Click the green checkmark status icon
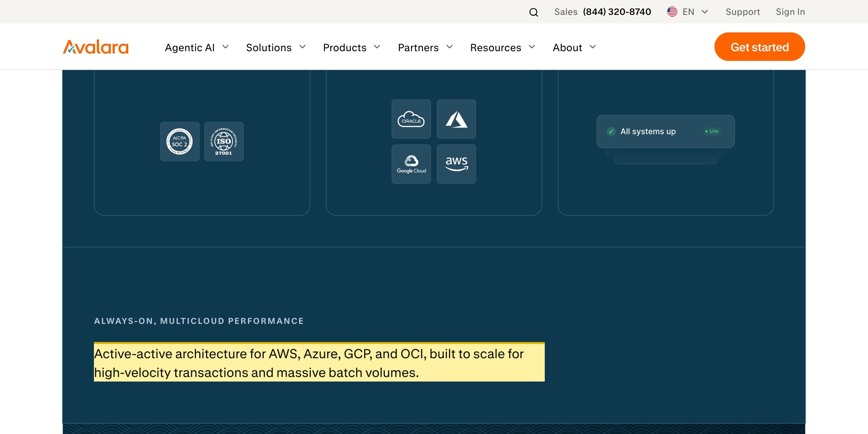Image resolution: width=868 pixels, height=434 pixels. tap(611, 131)
